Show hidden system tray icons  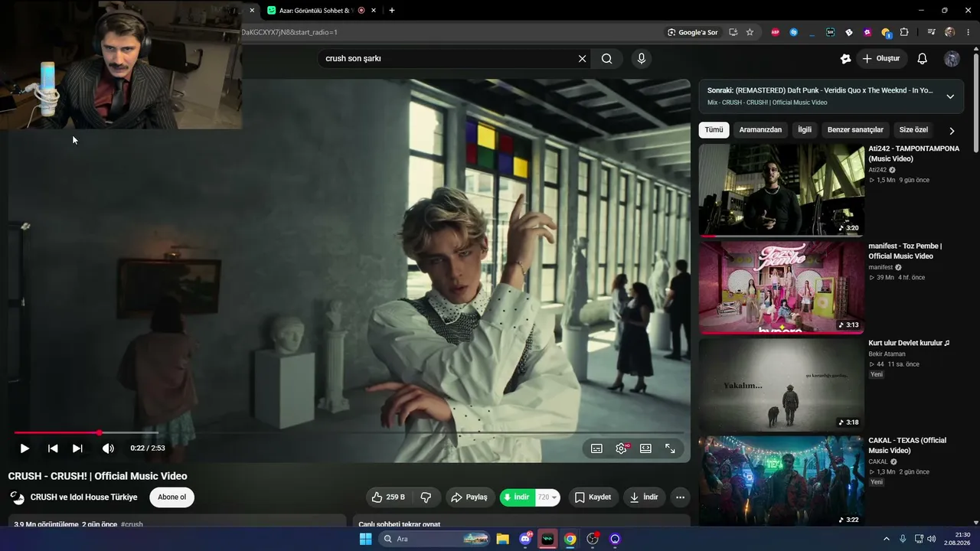pos(887,539)
